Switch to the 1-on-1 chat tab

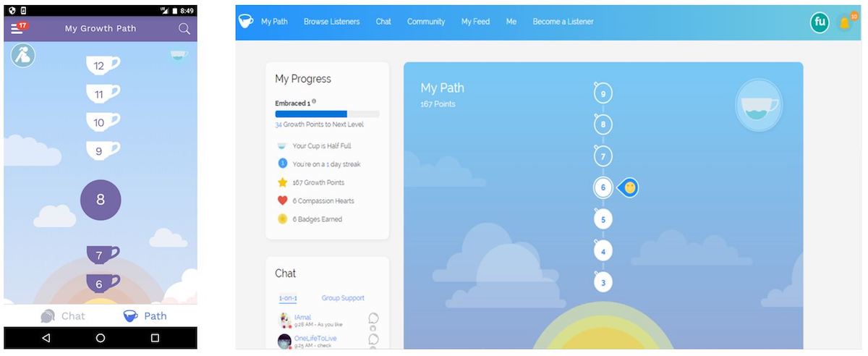click(288, 298)
